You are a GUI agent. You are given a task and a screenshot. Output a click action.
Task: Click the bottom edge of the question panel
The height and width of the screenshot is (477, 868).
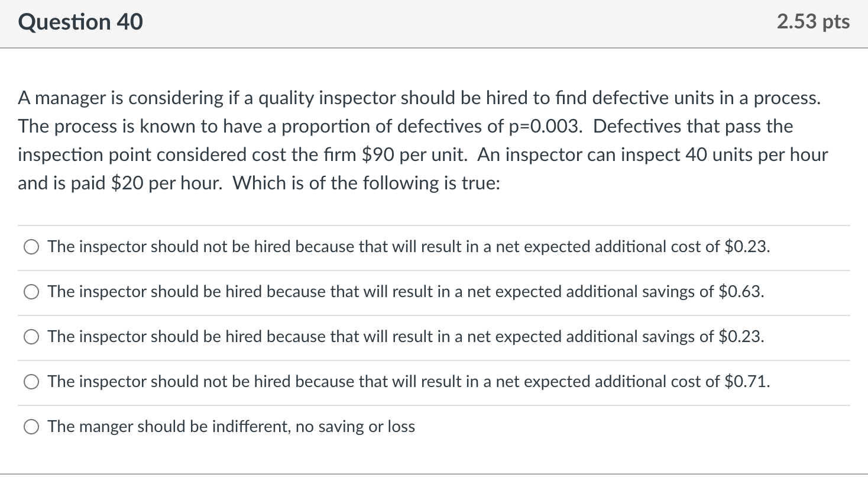[434, 473]
